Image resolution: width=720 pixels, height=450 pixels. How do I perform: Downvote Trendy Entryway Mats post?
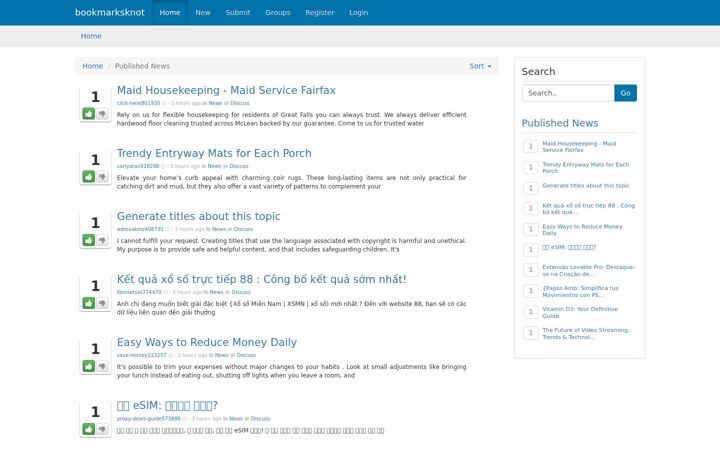click(102, 177)
